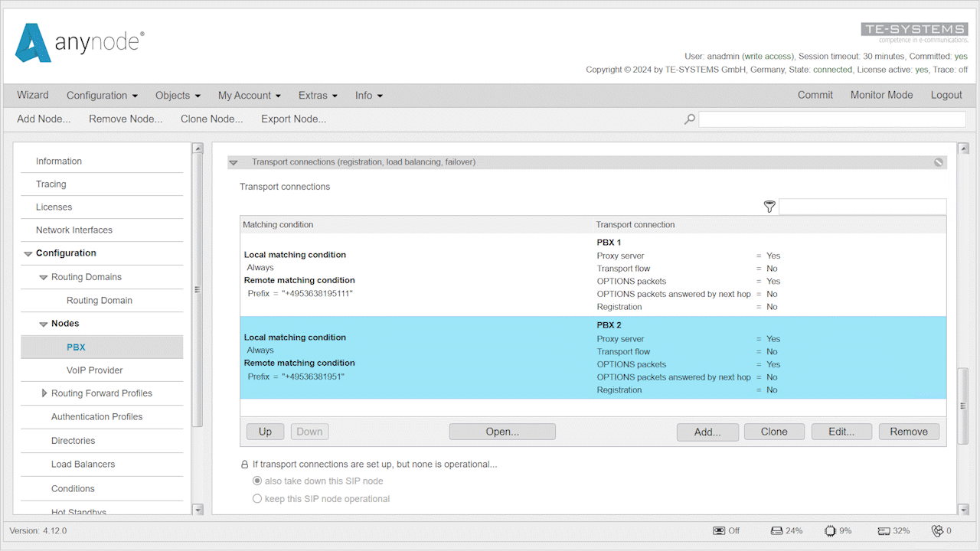Click the Down button
The width and height of the screenshot is (980, 551).
pyautogui.click(x=309, y=432)
